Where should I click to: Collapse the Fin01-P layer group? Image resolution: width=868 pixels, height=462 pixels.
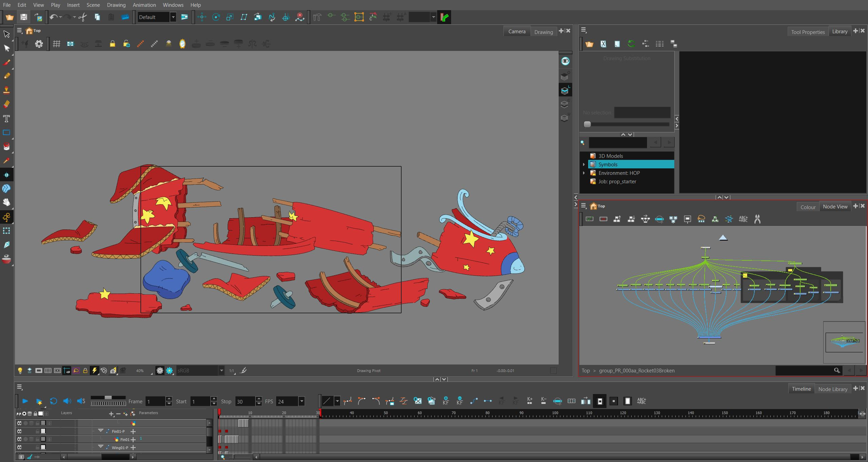100,431
